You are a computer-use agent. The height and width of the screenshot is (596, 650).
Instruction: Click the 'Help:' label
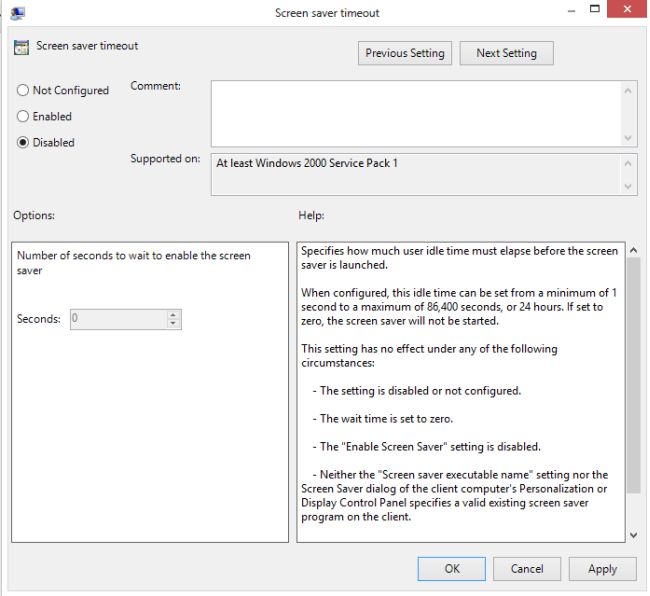[311, 216]
